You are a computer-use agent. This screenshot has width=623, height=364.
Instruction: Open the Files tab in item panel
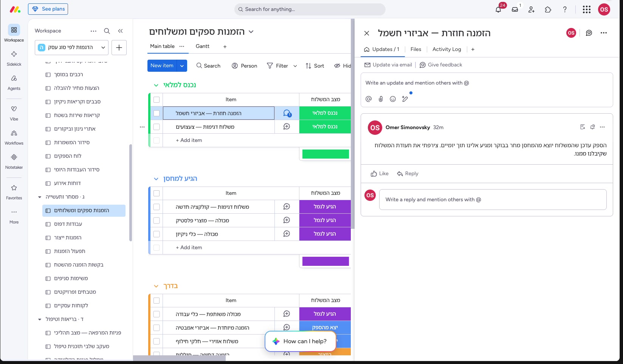[416, 49]
